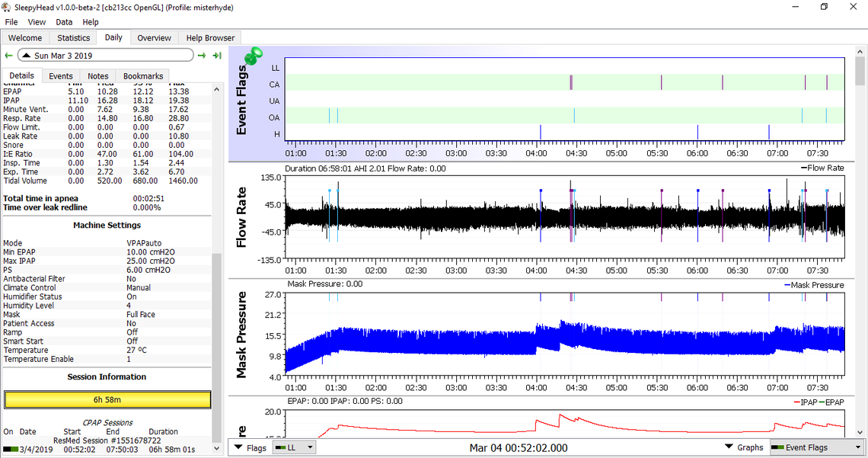Click the graph area scrollbar down arrow
The width and height of the screenshot is (868, 458).
pos(860,432)
